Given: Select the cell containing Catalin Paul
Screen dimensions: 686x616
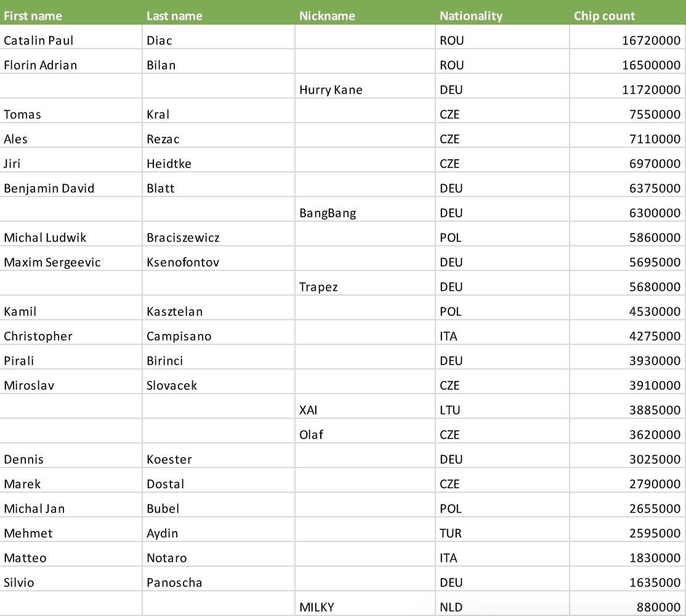Looking at the screenshot, I should pyautogui.click(x=39, y=41).
